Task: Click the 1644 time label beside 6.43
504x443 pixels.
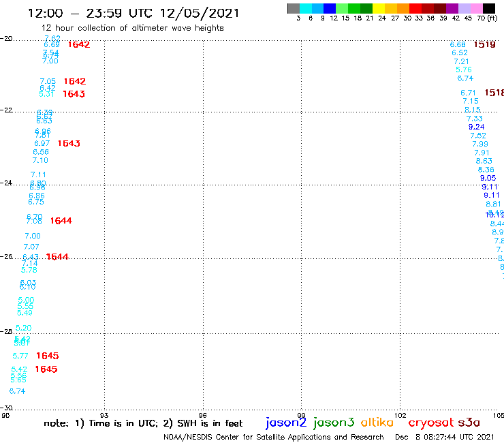Action: click(57, 257)
